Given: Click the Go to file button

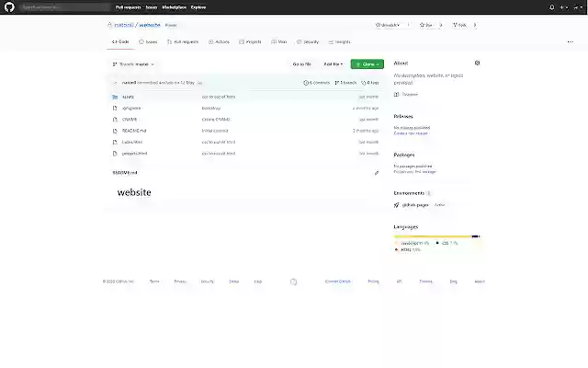Looking at the screenshot, I should pyautogui.click(x=302, y=64).
